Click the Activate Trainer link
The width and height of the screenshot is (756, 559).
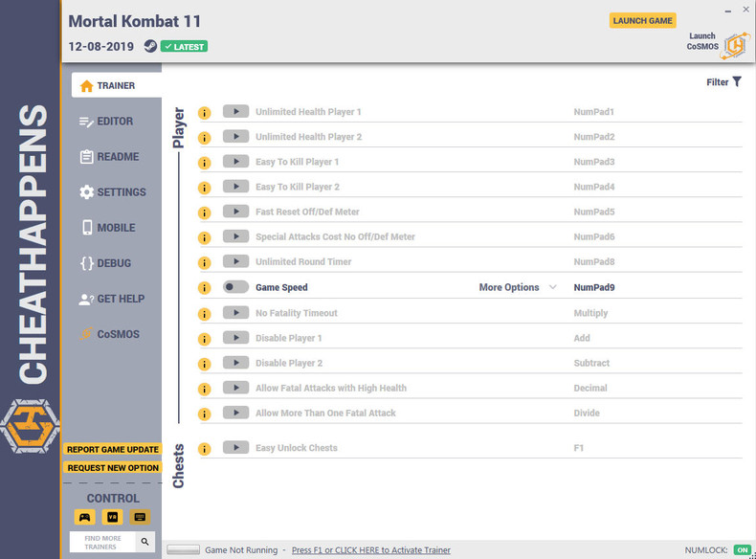pos(370,549)
